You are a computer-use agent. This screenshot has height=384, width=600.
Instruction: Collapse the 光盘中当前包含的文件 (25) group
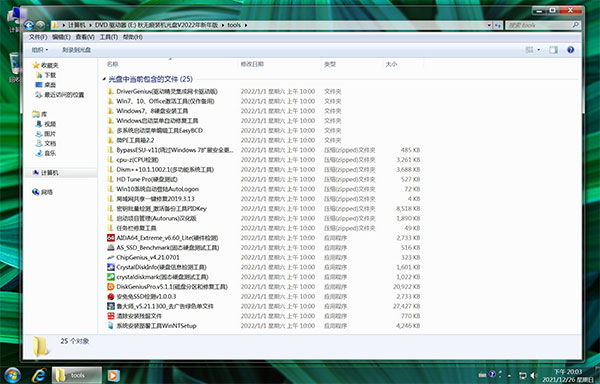(x=104, y=79)
